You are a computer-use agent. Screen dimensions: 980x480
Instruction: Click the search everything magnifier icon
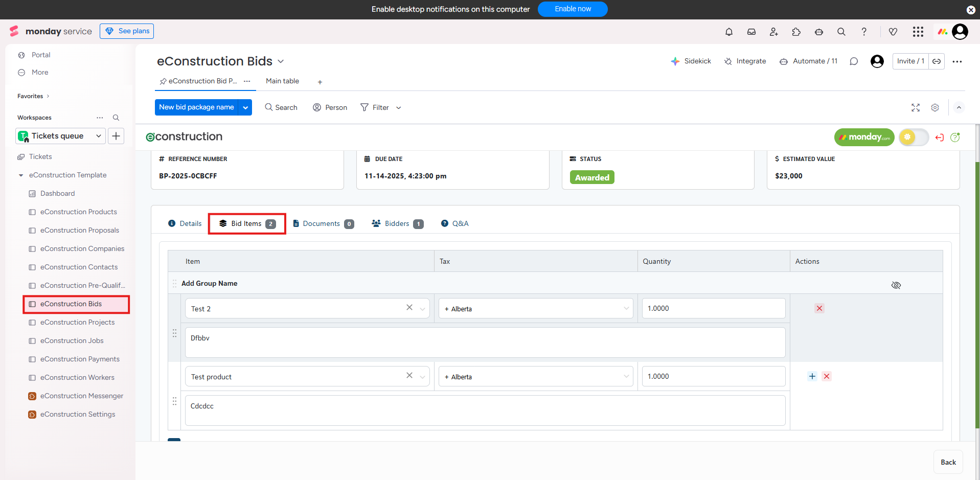pyautogui.click(x=841, y=32)
